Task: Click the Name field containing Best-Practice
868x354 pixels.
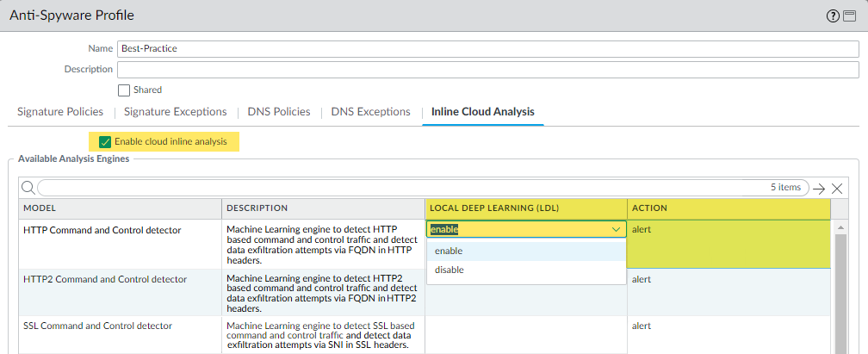Action: tap(487, 49)
